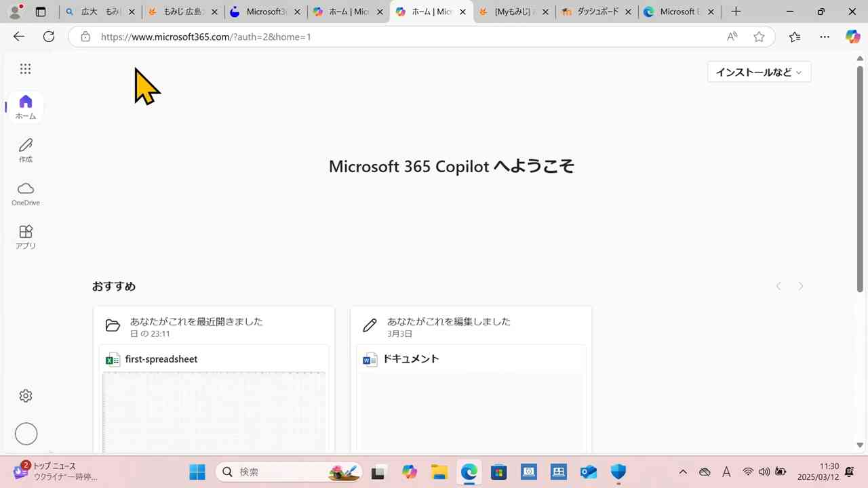Screen dimensions: 868x488
Task: Close the active ホーム tab
Action: (x=462, y=12)
